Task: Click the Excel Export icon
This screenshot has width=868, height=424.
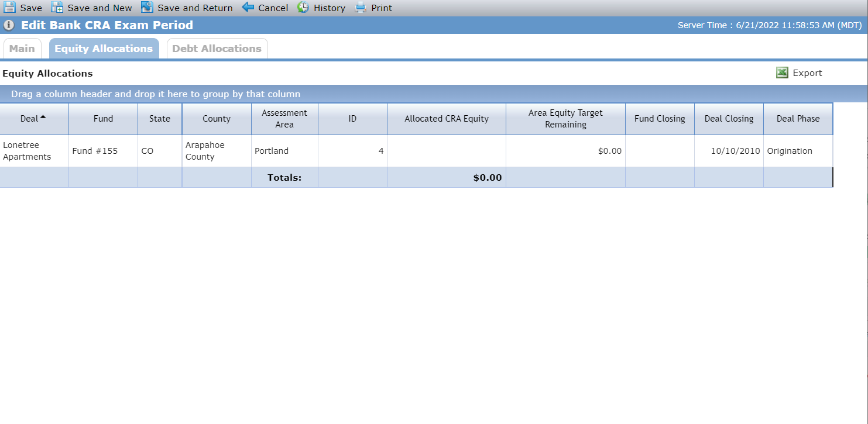Action: (782, 73)
